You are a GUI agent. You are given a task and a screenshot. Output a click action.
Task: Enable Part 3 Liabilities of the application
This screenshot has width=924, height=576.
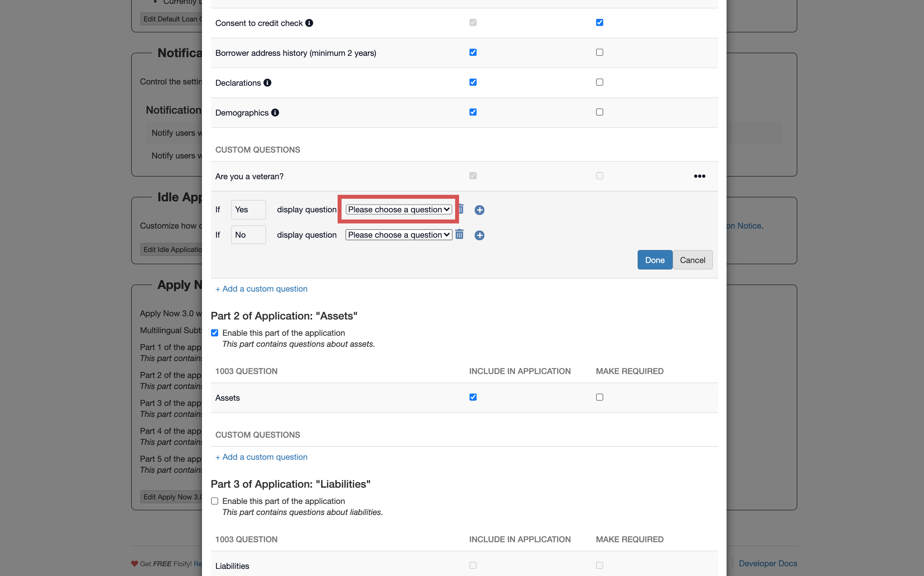[215, 501]
